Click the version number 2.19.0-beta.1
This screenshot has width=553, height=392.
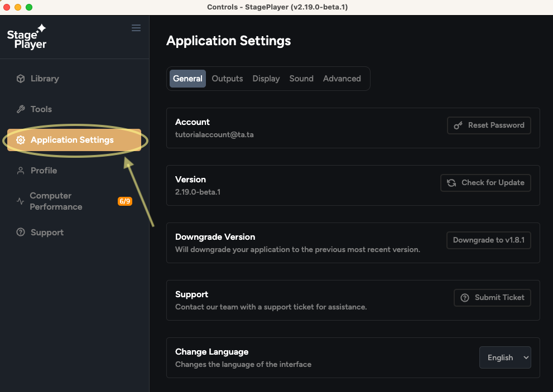coord(198,192)
